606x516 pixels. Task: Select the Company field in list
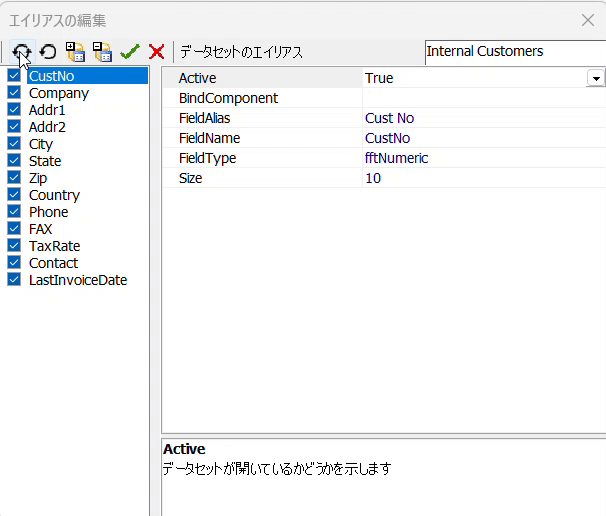point(58,93)
